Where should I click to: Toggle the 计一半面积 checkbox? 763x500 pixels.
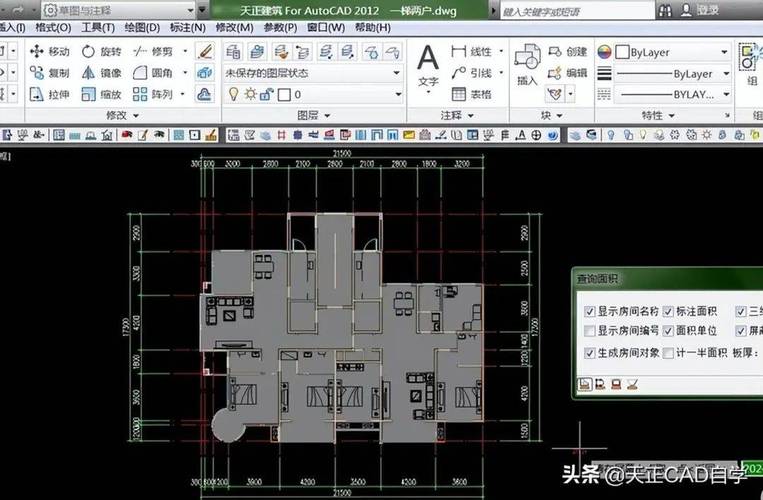667,353
